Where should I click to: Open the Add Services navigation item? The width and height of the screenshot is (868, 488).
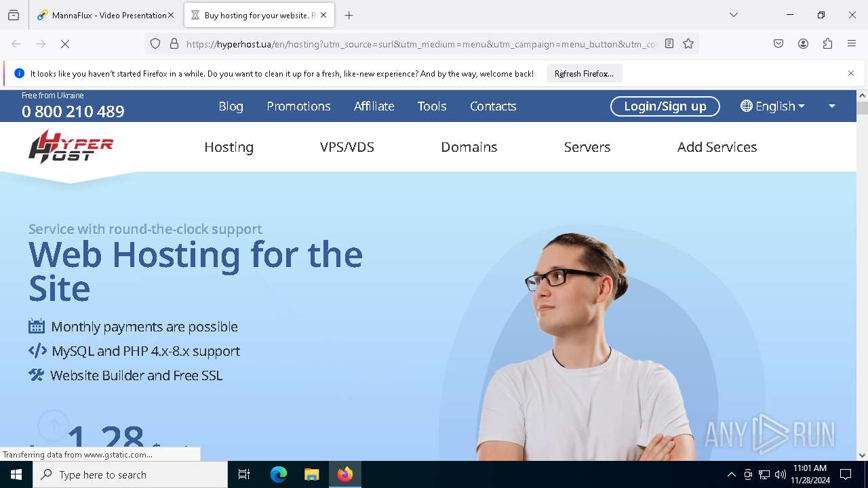(717, 147)
